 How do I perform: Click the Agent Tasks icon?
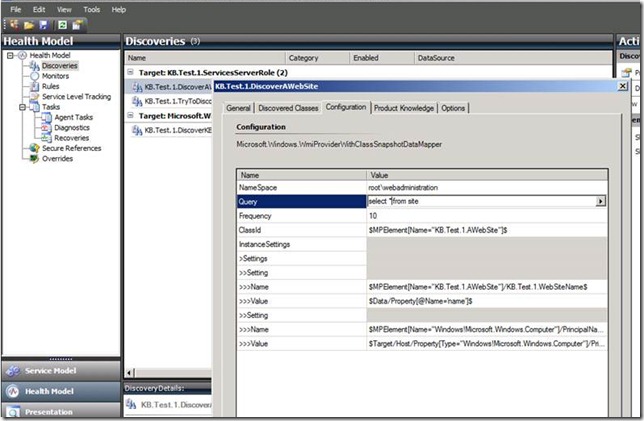46,117
